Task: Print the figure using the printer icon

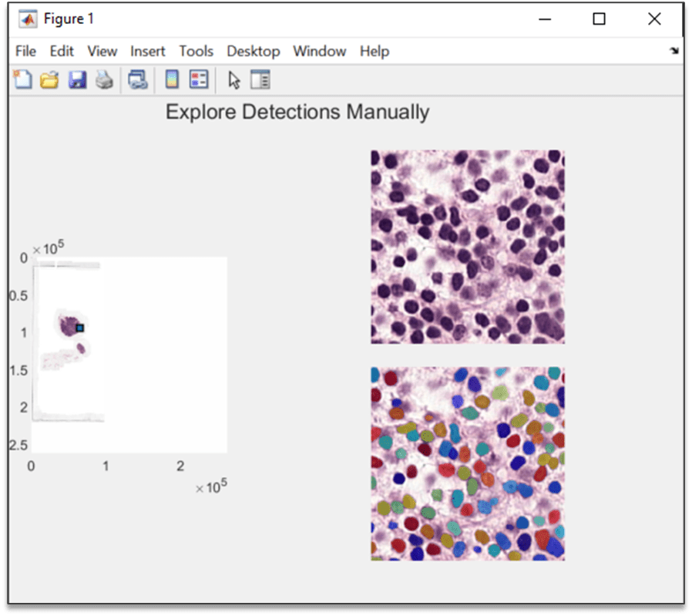Action: (104, 79)
